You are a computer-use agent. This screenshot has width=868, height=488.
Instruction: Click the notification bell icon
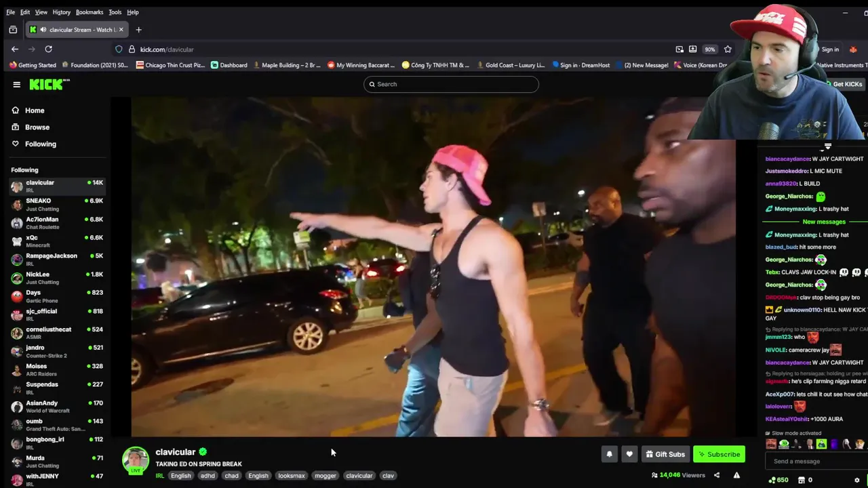click(x=609, y=454)
